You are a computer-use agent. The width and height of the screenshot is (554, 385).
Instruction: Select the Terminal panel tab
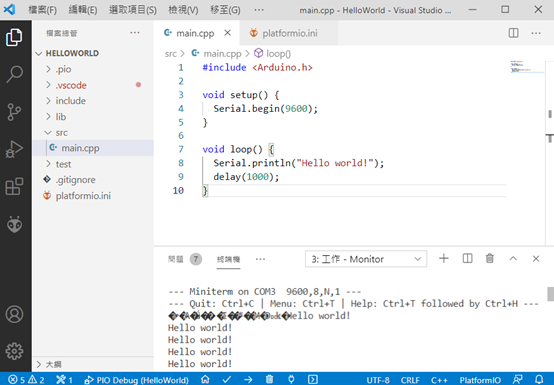tap(228, 259)
